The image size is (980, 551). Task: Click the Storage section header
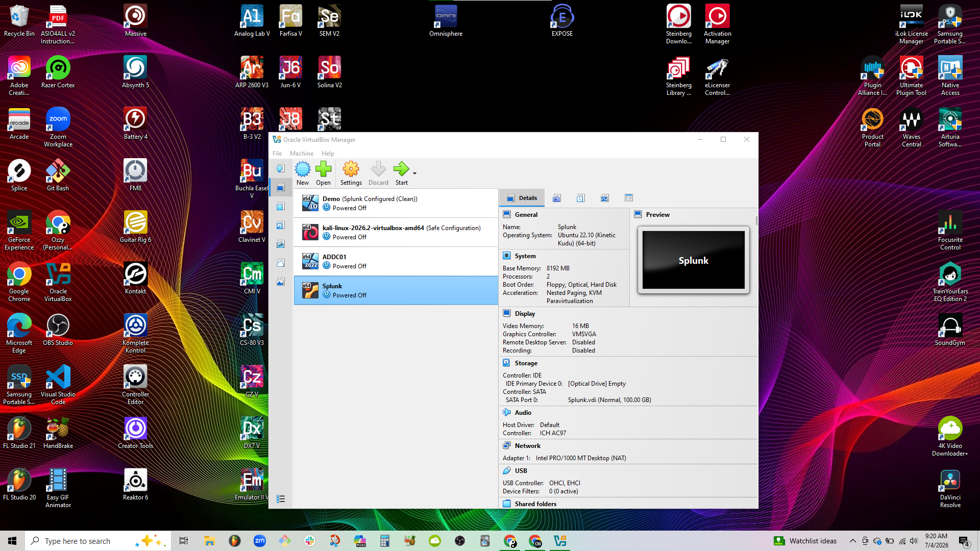point(526,363)
